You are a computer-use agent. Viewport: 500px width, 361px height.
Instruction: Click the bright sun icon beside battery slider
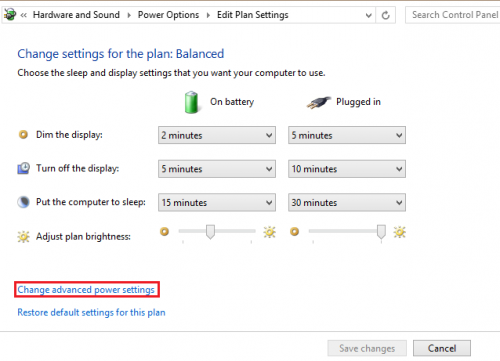(x=269, y=232)
